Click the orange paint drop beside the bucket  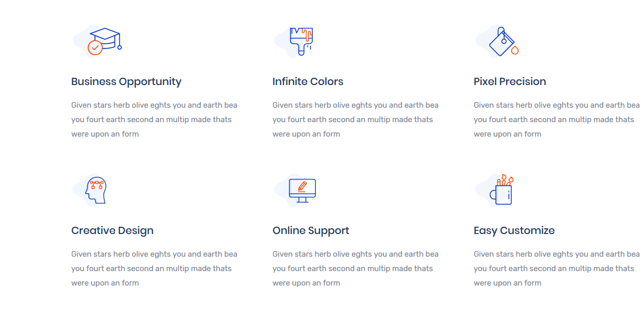(x=514, y=50)
